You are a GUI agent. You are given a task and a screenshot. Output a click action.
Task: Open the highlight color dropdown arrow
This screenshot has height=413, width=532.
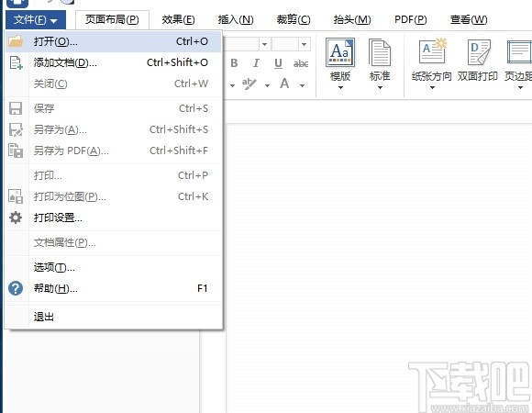tap(267, 85)
